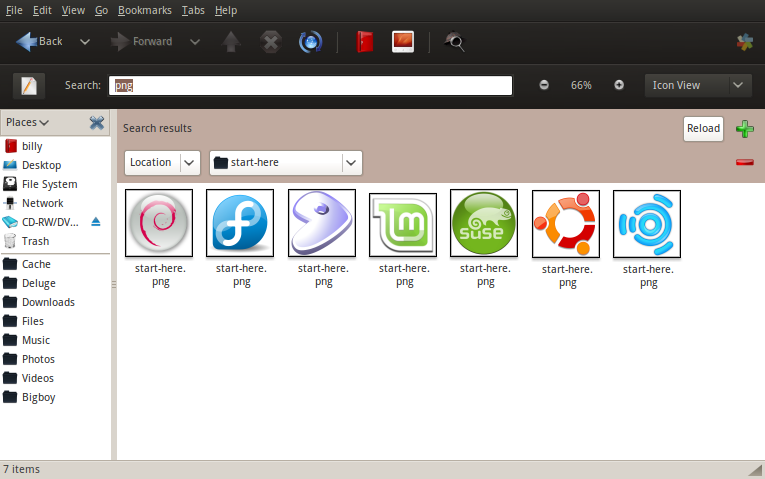The width and height of the screenshot is (765, 479).
Task: Click the pinwheel activity icon
Action: [745, 42]
